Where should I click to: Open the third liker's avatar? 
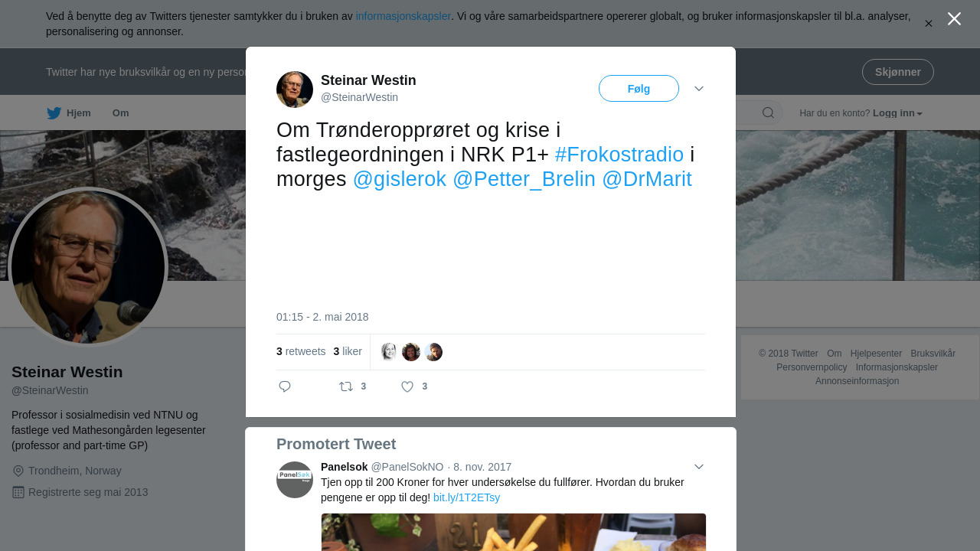pyautogui.click(x=433, y=352)
